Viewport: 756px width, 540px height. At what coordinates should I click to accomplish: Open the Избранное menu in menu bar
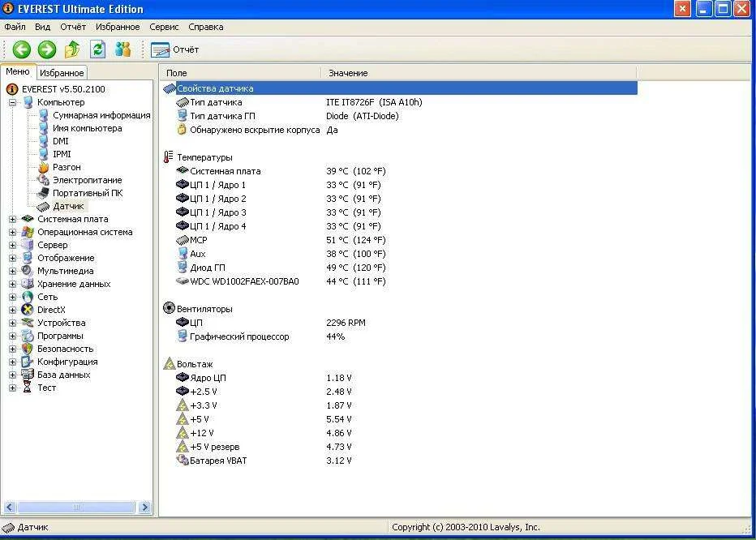coord(118,27)
